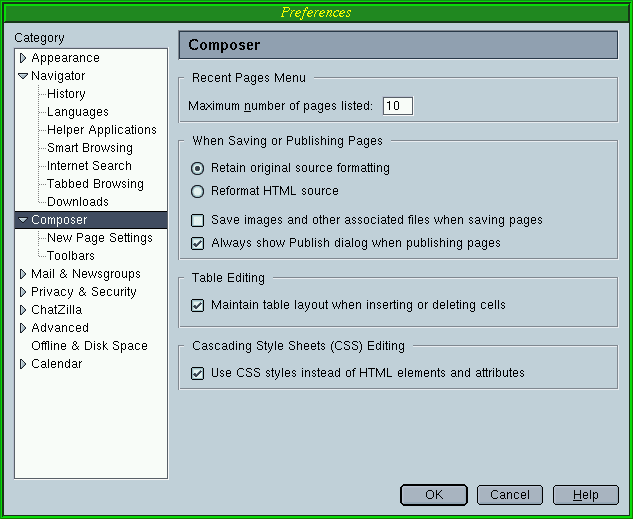Select ChatZilla category label

(x=57, y=310)
